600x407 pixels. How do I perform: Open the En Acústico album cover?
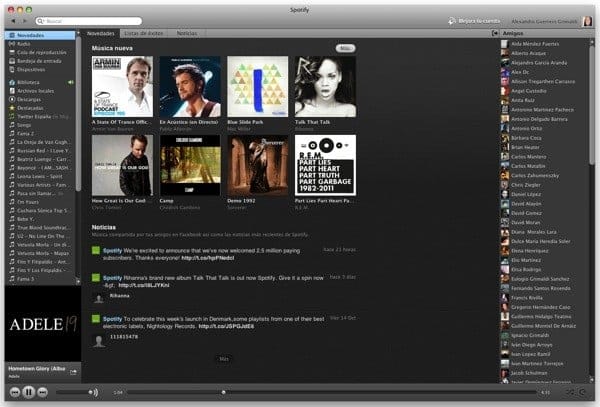point(190,86)
